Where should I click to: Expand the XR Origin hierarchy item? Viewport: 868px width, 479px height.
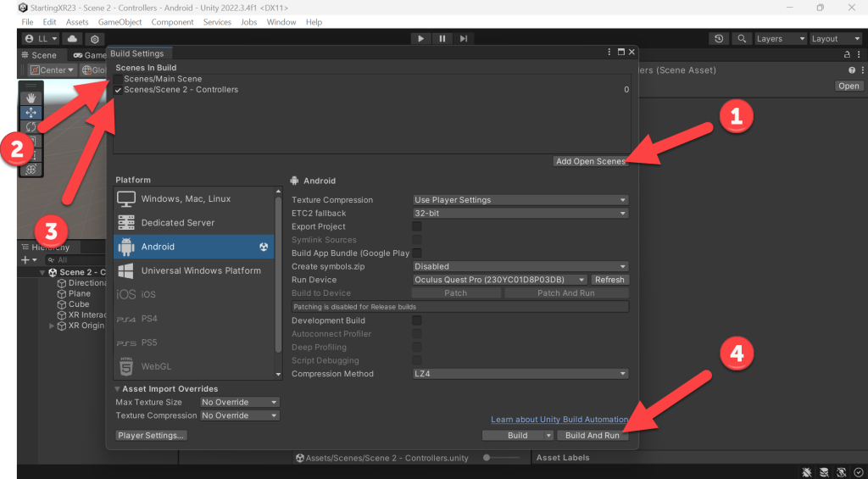[52, 326]
